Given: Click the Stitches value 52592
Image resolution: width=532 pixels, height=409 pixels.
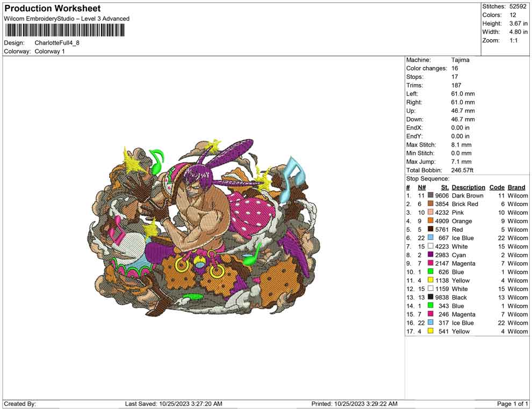Looking at the screenshot, I should pos(517,6).
